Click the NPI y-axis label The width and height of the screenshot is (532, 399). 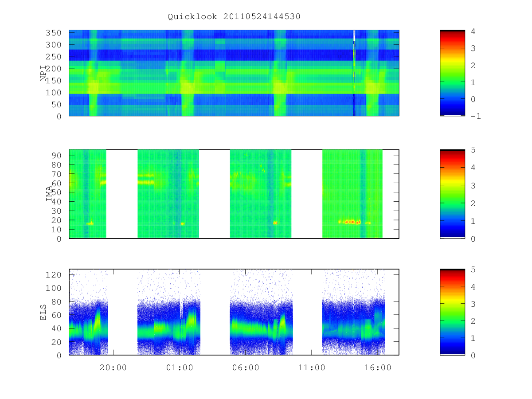pyautogui.click(x=43, y=73)
